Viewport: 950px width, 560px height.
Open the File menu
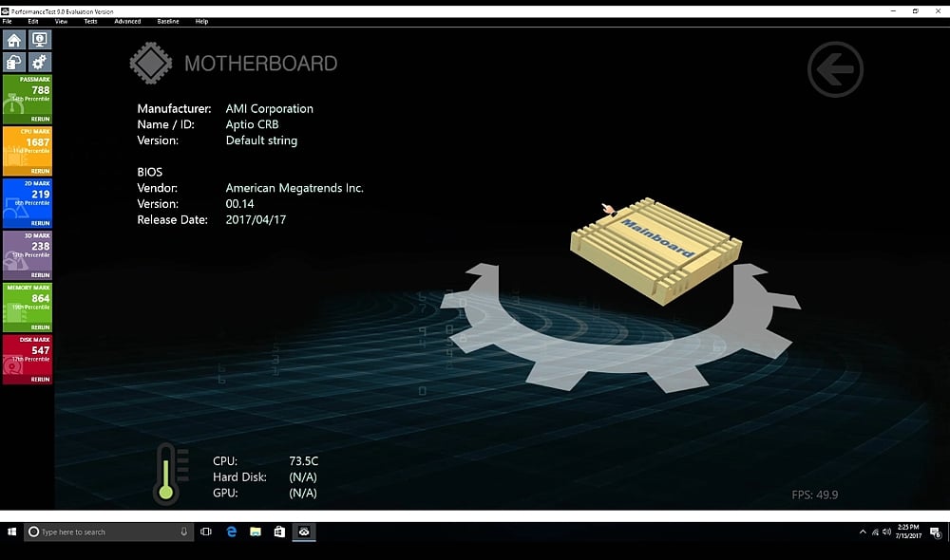[8, 21]
